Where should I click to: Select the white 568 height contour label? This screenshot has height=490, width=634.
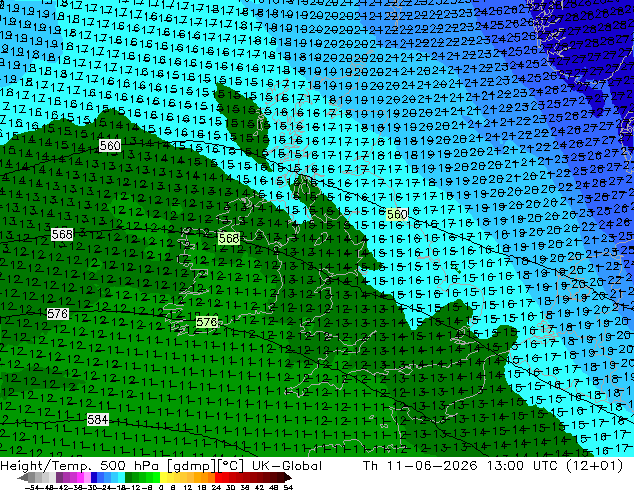coord(62,234)
